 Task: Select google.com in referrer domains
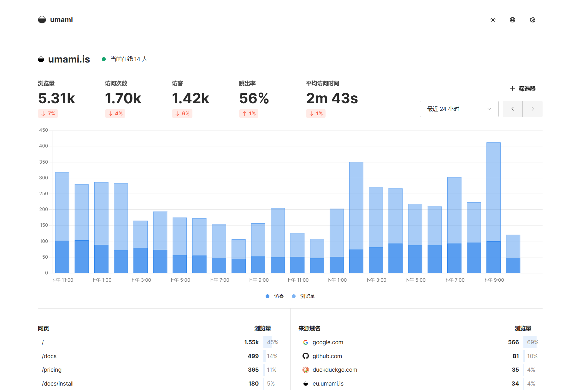(x=328, y=342)
